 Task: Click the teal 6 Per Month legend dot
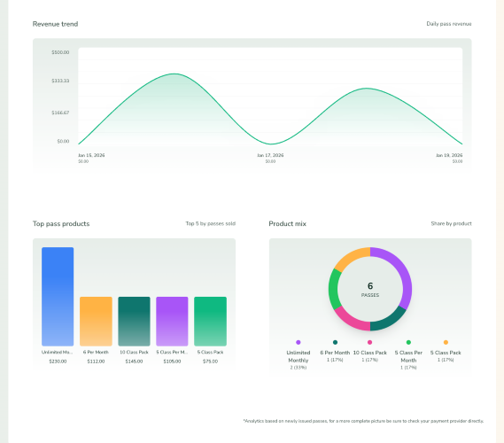click(x=335, y=342)
